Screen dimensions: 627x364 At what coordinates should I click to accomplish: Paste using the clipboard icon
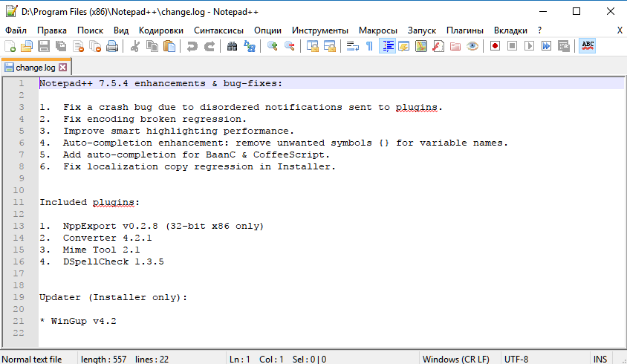click(169, 46)
